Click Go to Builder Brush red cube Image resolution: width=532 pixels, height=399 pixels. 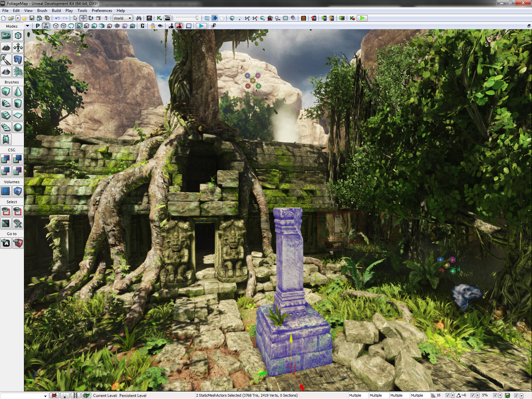pos(18,243)
